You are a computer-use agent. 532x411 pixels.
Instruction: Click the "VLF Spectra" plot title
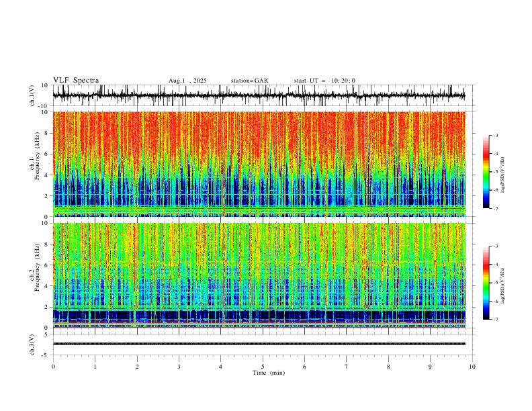76,81
